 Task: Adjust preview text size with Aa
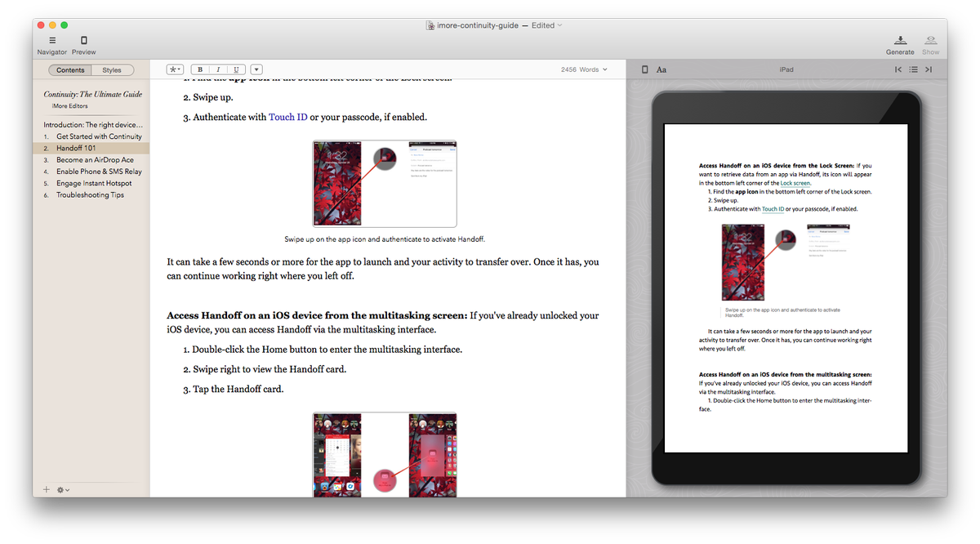pos(661,69)
